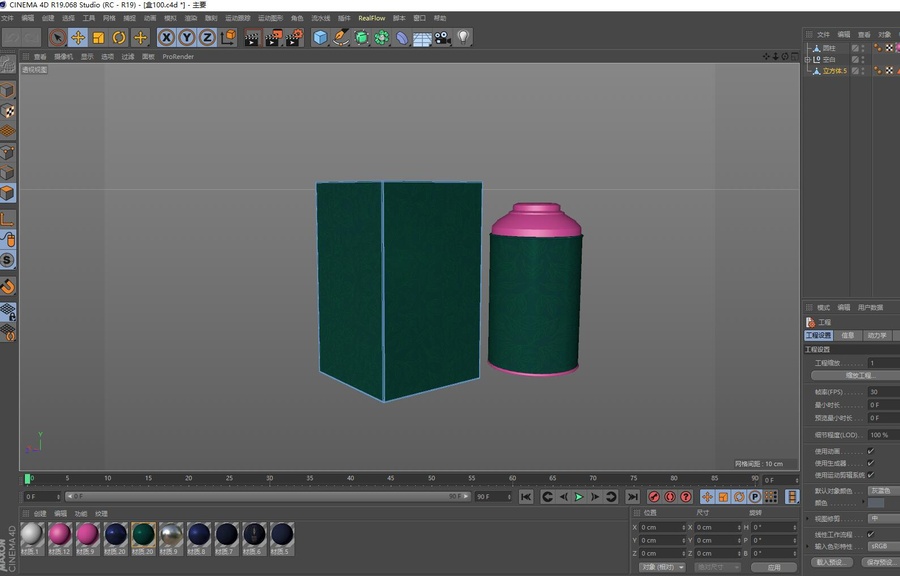Screen dimensions: 900x576
Task: Select the chrome metallic material sphere
Action: click(x=170, y=535)
